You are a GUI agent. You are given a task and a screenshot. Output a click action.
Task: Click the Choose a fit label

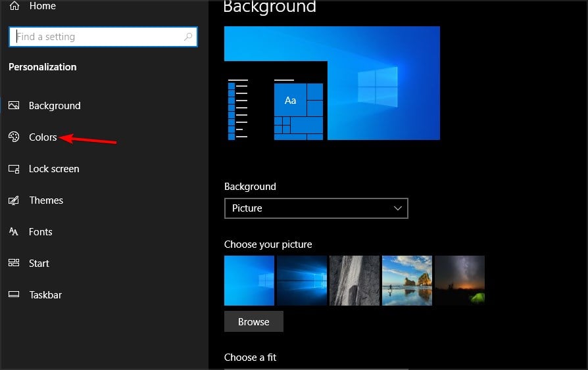(x=250, y=358)
